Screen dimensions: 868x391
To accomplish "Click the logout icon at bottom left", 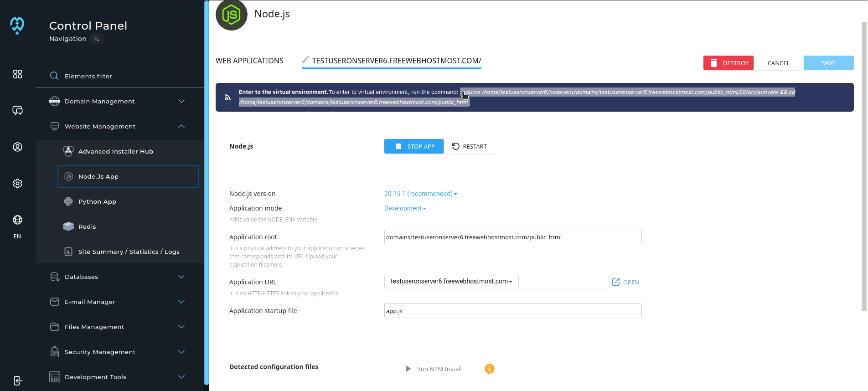I will point(17,381).
